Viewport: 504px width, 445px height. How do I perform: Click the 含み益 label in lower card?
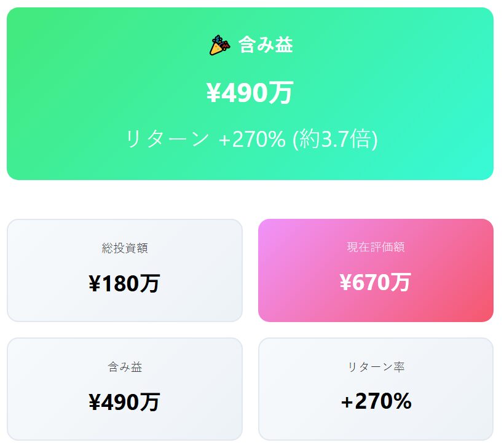click(x=125, y=367)
